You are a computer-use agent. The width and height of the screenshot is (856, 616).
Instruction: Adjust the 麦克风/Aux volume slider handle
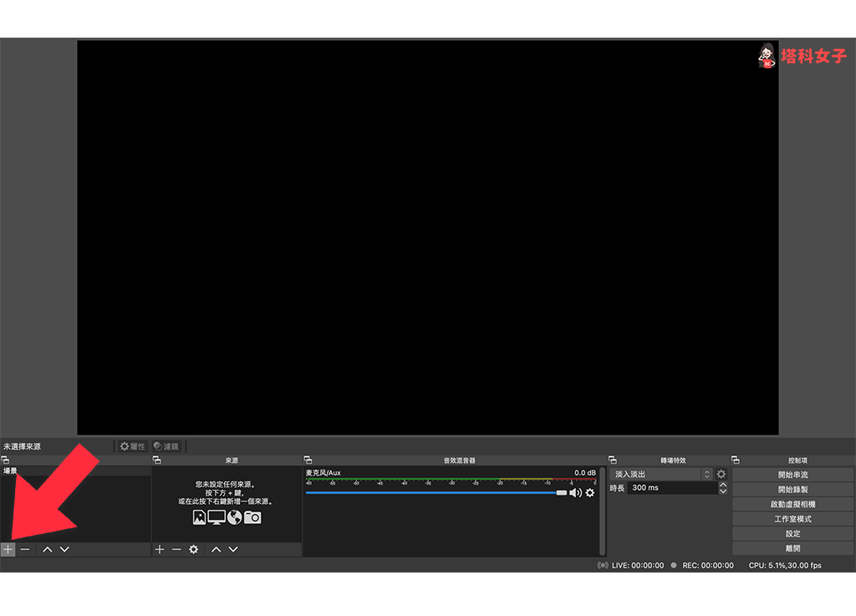point(562,493)
